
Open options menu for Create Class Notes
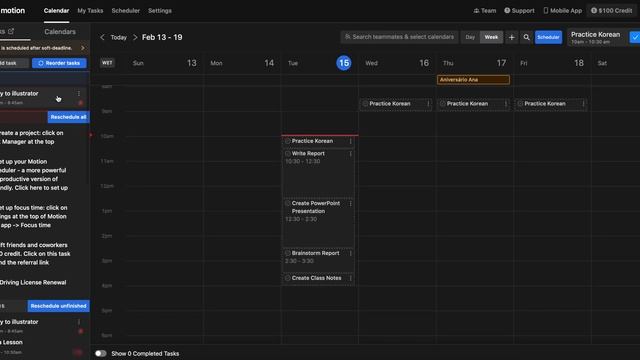(x=350, y=278)
